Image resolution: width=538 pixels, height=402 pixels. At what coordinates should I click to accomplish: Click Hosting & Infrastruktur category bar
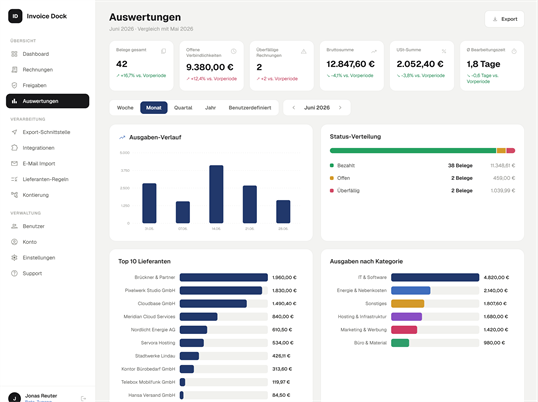407,317
